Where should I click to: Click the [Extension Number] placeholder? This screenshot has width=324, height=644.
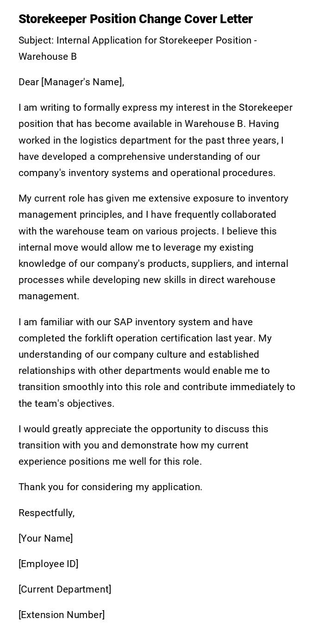point(62,614)
